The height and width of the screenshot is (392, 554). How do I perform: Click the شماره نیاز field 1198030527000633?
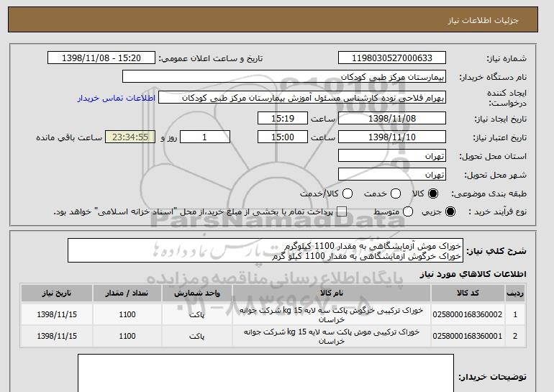392,58
